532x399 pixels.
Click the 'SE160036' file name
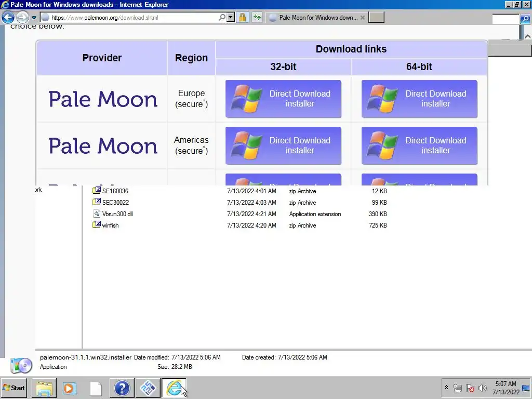click(115, 191)
